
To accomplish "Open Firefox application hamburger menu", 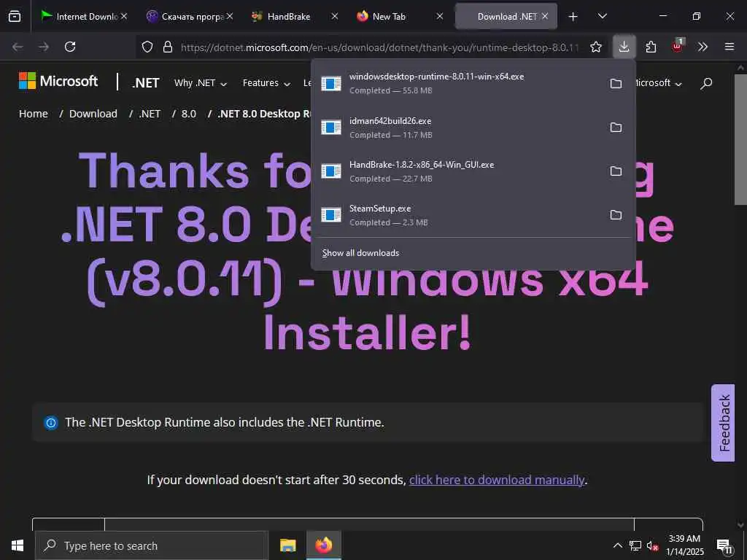I will (x=729, y=47).
